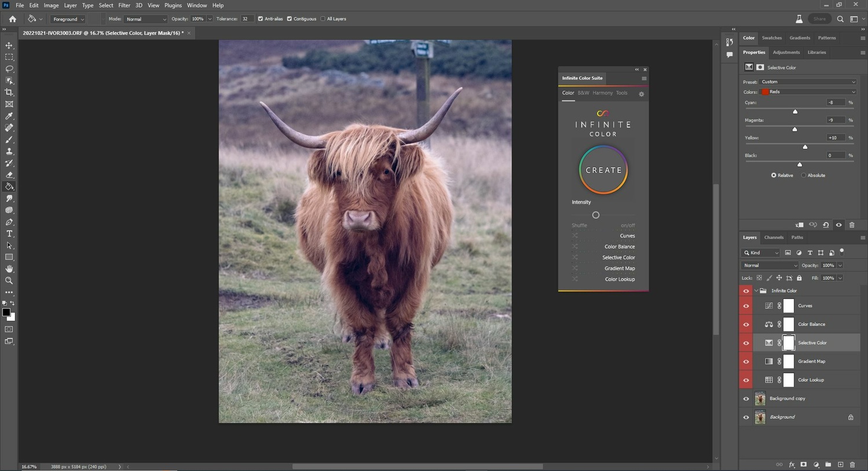Click the CREATE button in Infinite Color
This screenshot has height=471, width=868.
pos(603,170)
